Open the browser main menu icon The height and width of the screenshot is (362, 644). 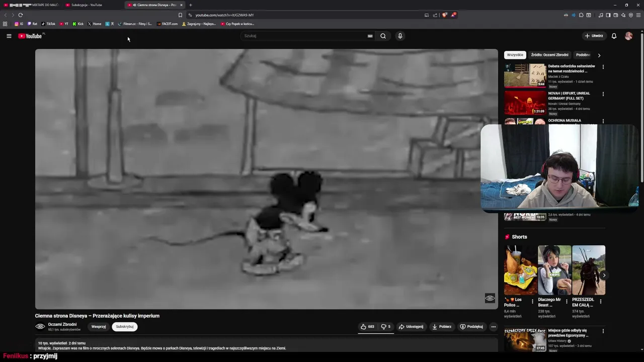tap(638, 15)
